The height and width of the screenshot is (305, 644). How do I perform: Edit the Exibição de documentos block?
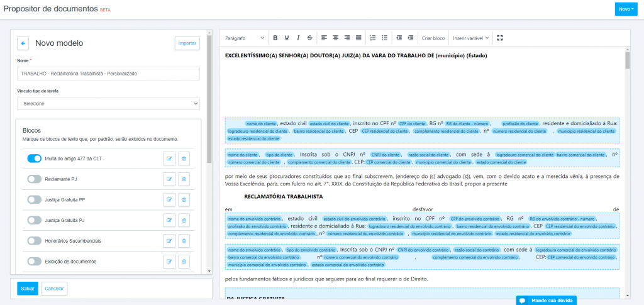169,261
